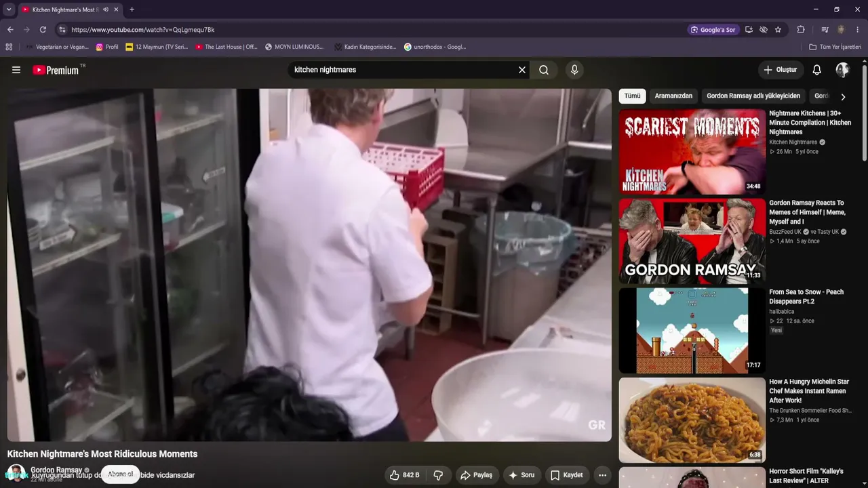This screenshot has height=488, width=868.
Task: Click the eye-off tracking protection icon
Action: pos(764,30)
